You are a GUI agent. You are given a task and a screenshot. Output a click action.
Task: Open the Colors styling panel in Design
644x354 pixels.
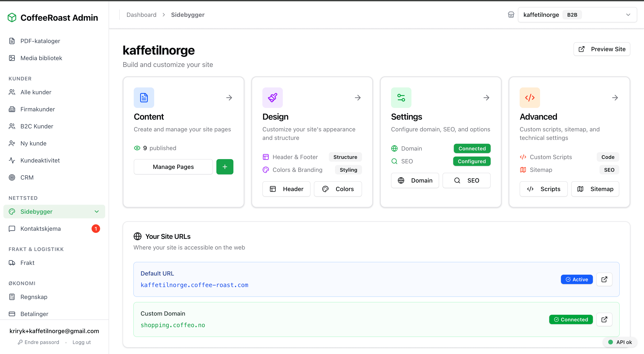[338, 189]
